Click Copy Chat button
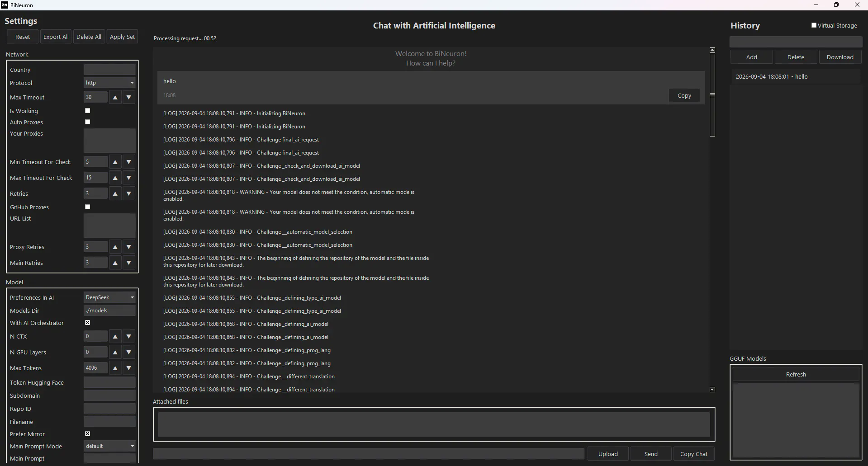 click(694, 454)
